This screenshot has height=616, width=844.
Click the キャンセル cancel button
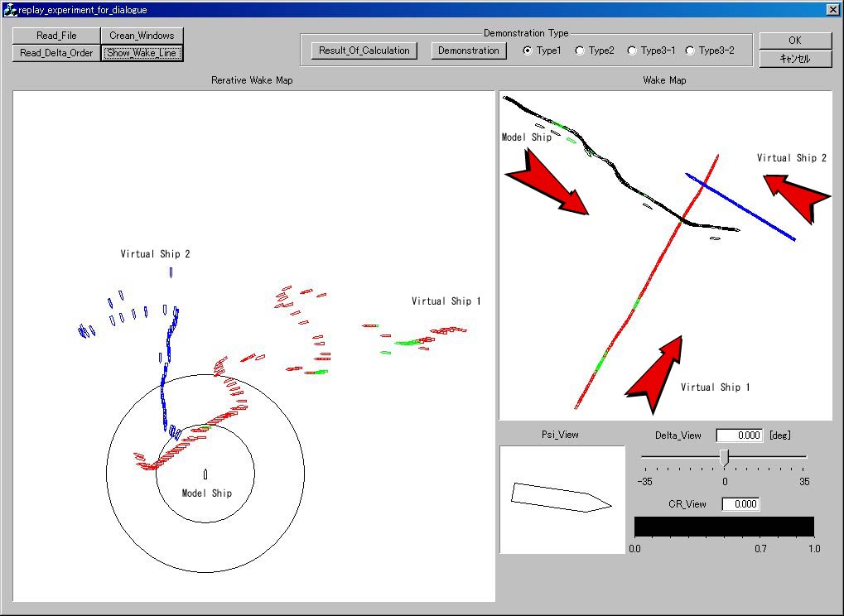(x=795, y=59)
